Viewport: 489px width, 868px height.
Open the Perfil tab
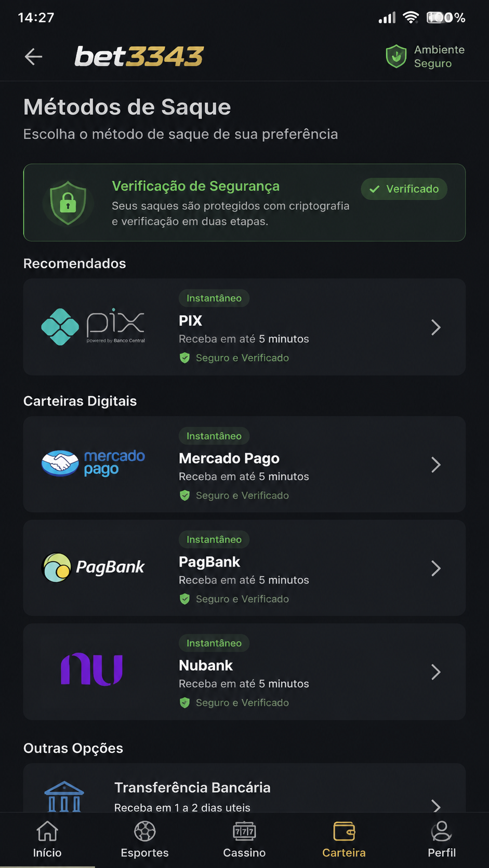point(442,839)
